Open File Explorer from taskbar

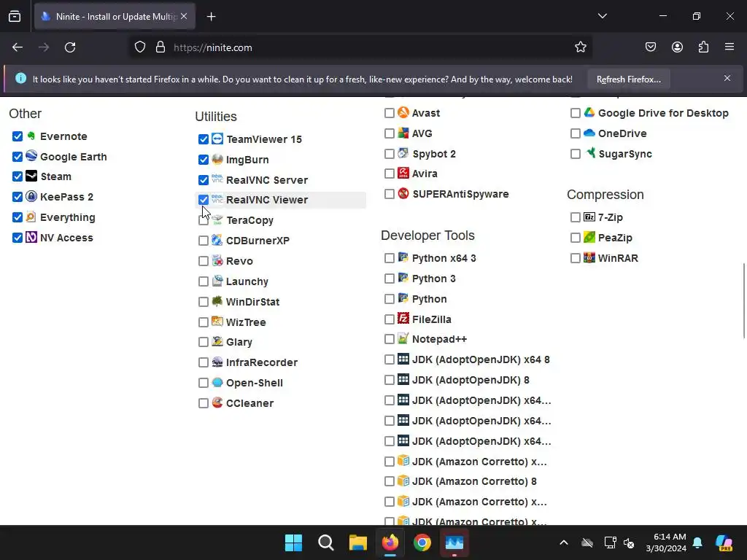pos(357,542)
